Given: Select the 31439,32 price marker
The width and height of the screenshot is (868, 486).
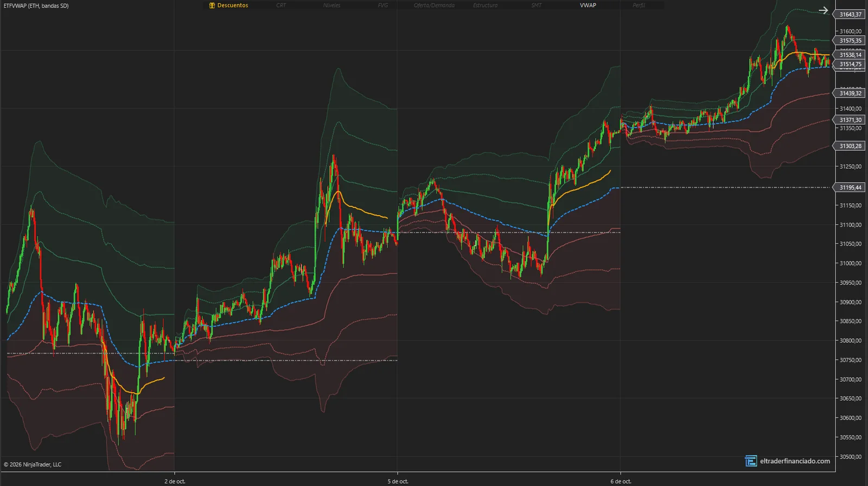Looking at the screenshot, I should [850, 93].
